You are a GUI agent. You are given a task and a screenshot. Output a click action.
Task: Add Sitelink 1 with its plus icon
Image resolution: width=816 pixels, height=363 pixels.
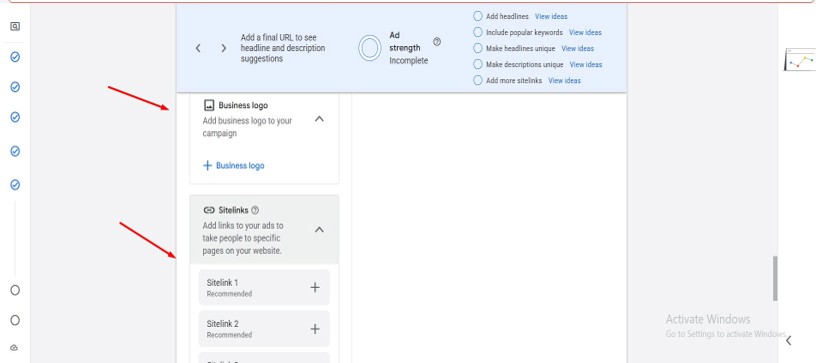click(315, 287)
